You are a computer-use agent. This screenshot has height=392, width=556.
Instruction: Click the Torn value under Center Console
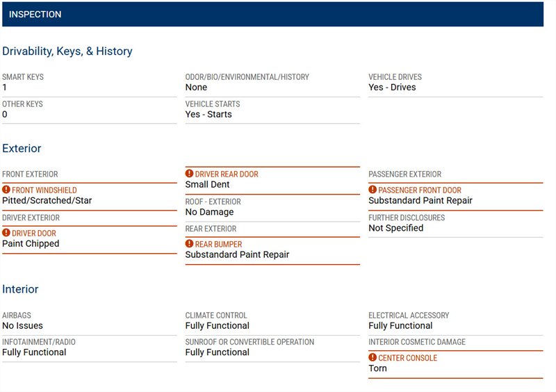[x=377, y=368]
